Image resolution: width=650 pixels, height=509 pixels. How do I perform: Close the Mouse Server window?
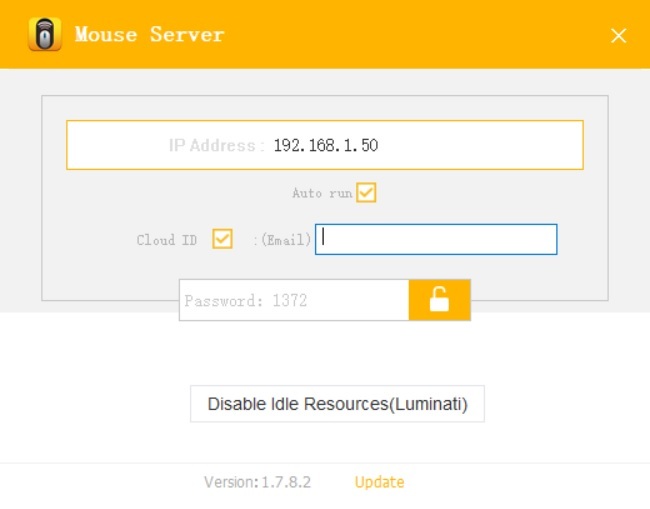(x=618, y=36)
